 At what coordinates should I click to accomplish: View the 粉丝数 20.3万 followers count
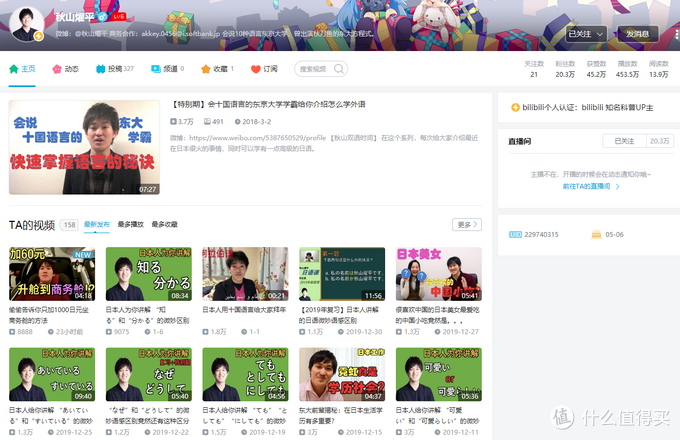tap(565, 69)
